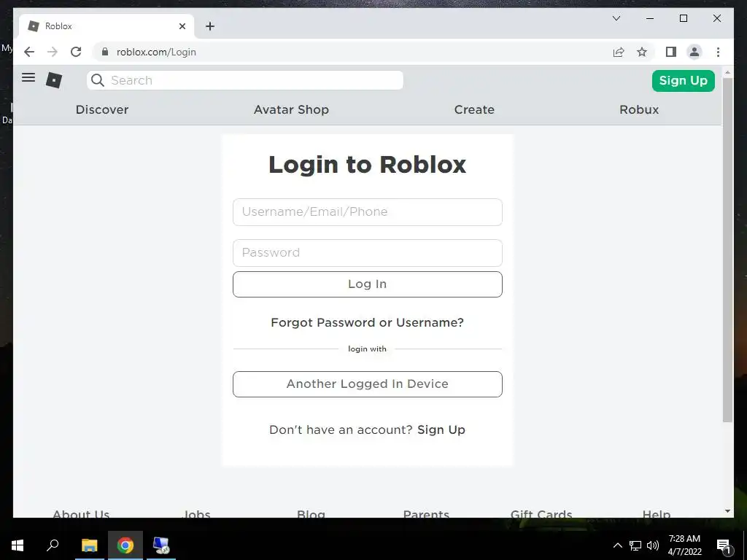Open Windows taskbar search
The width and height of the screenshot is (747, 560).
[53, 545]
